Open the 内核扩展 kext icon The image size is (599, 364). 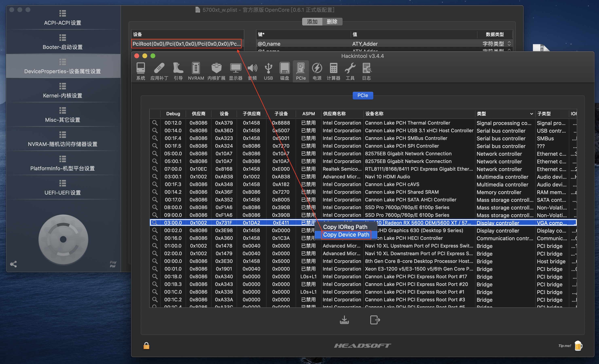[216, 71]
